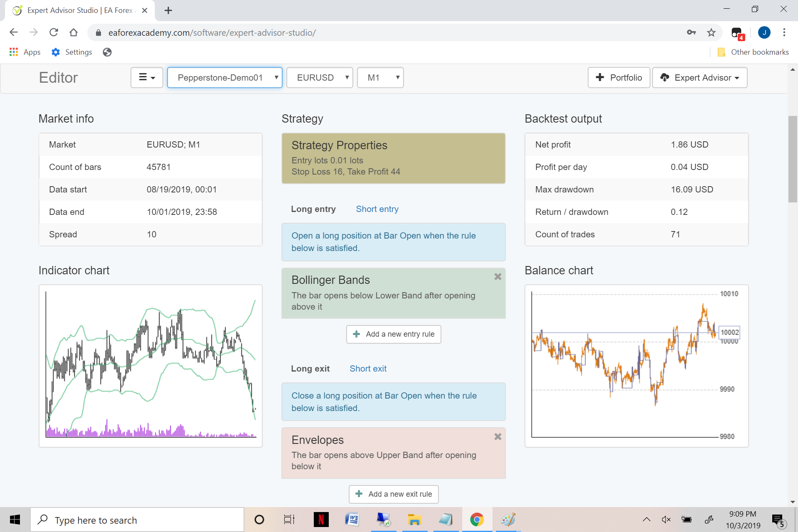Click the saved password key icon
Screen dimensions: 798x532
691,32
